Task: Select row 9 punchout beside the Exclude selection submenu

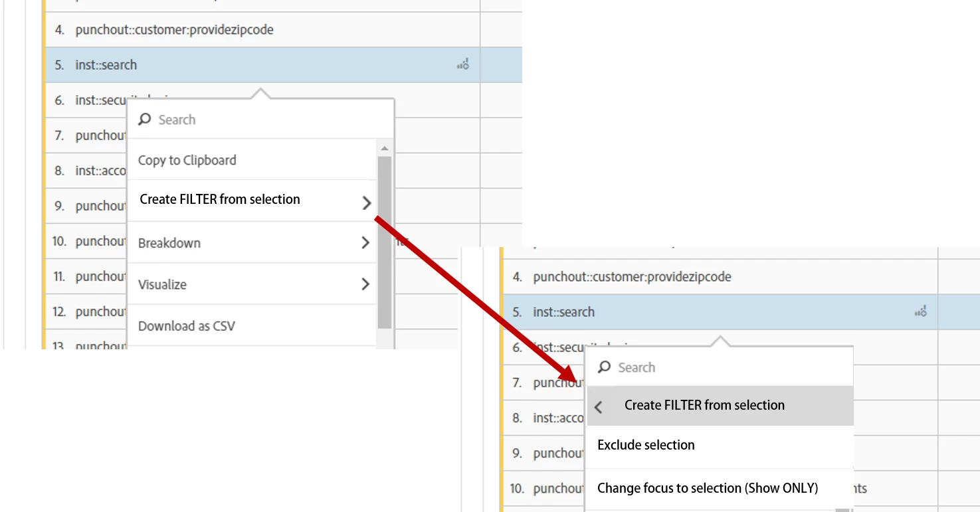Action: (x=543, y=453)
